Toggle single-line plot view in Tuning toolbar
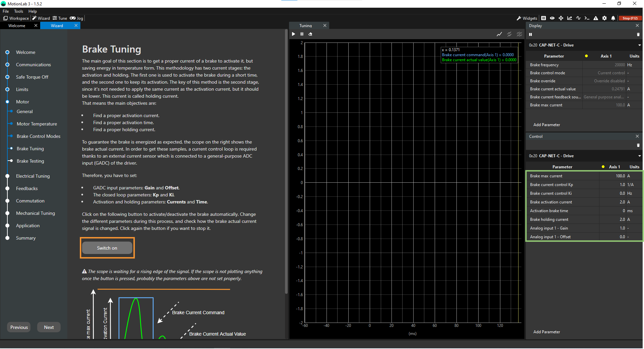Screen dimensions: 644x349 [x=499, y=34]
